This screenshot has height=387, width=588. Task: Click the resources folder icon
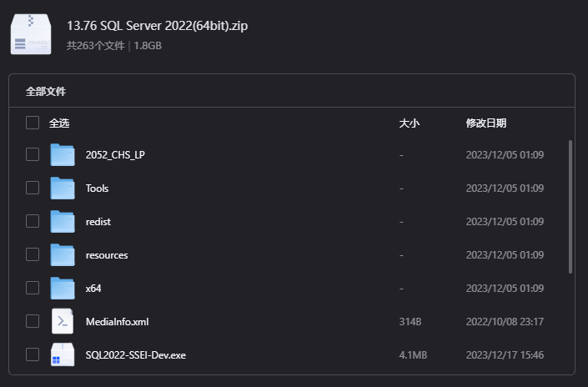coord(63,254)
